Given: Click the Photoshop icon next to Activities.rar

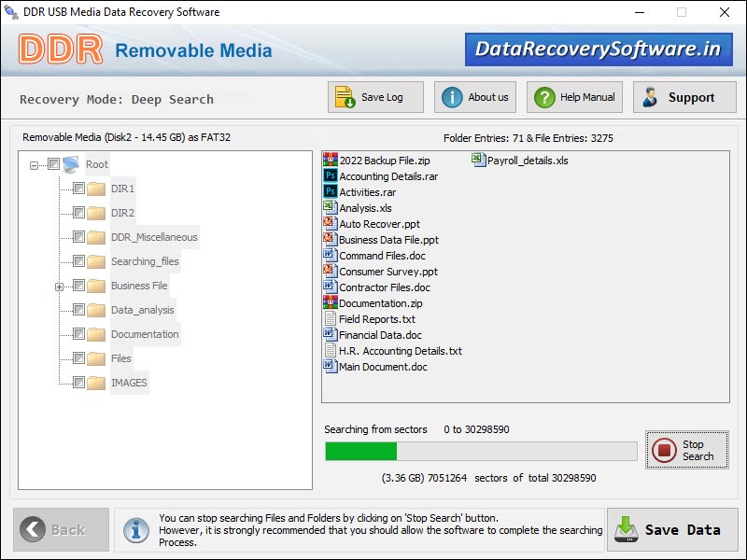Looking at the screenshot, I should 329,191.
